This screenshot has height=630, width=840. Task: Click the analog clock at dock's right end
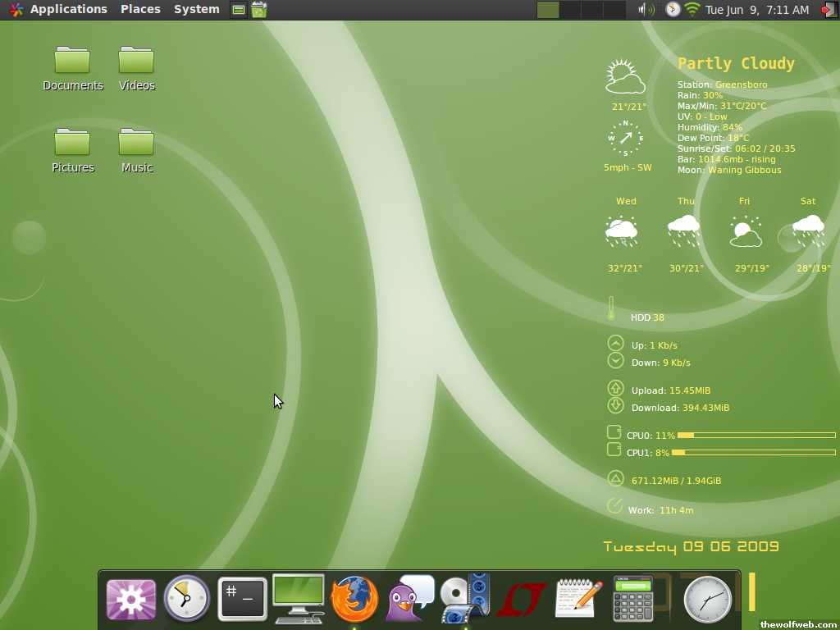706,599
